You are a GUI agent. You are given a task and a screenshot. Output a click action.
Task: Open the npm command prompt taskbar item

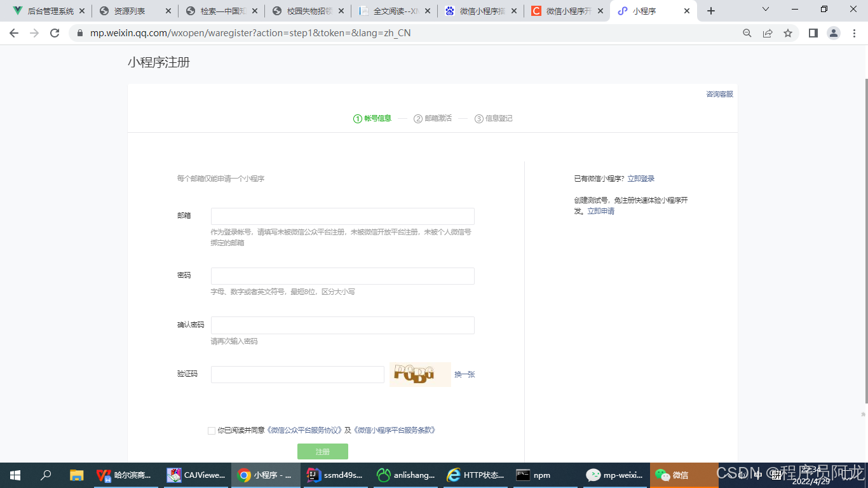pos(545,475)
